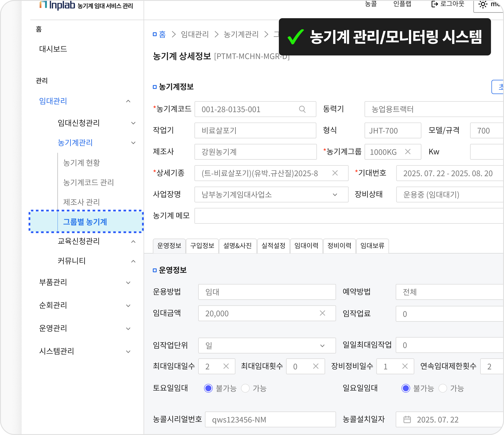Open the 사업장명 dropdown
Image resolution: width=504 pixels, height=435 pixels.
pyautogui.click(x=335, y=195)
